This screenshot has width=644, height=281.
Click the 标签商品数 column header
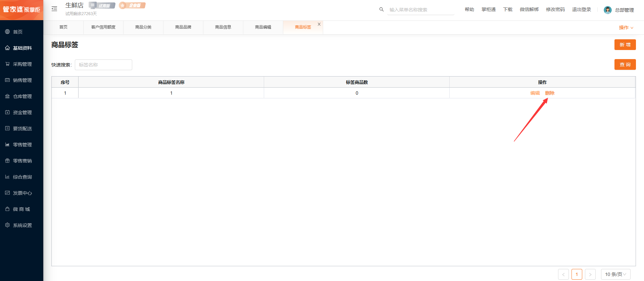357,82
